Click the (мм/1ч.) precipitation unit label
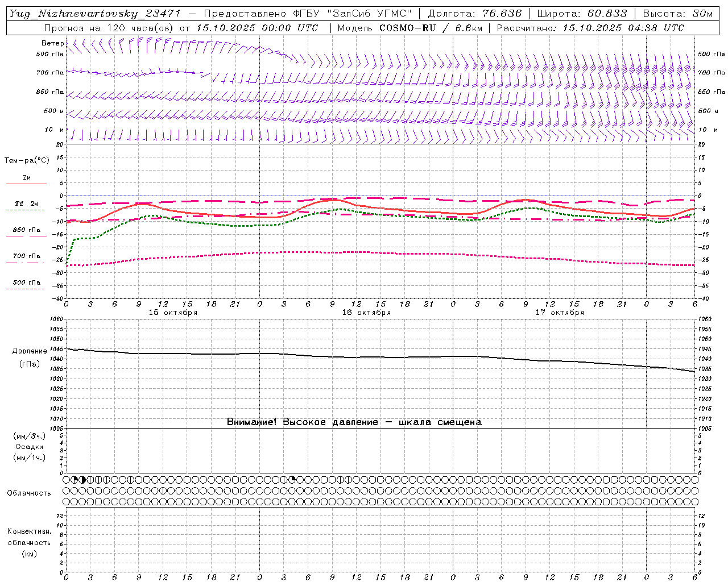728x582 pixels. coord(30,458)
